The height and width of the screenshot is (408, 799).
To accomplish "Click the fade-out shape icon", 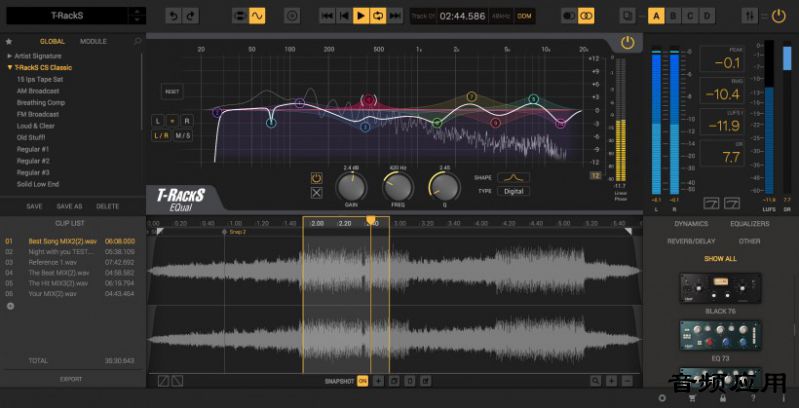I will click(x=177, y=380).
